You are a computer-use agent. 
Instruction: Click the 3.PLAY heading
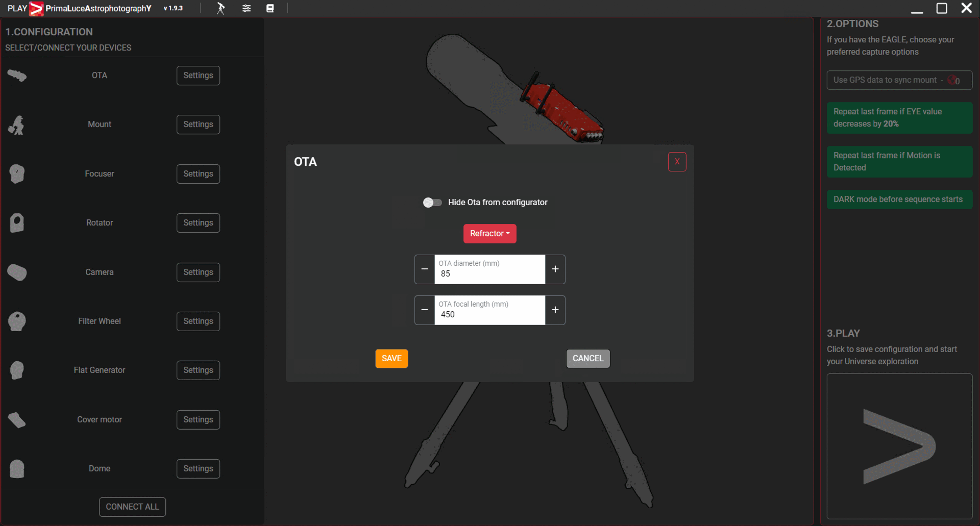[843, 334]
